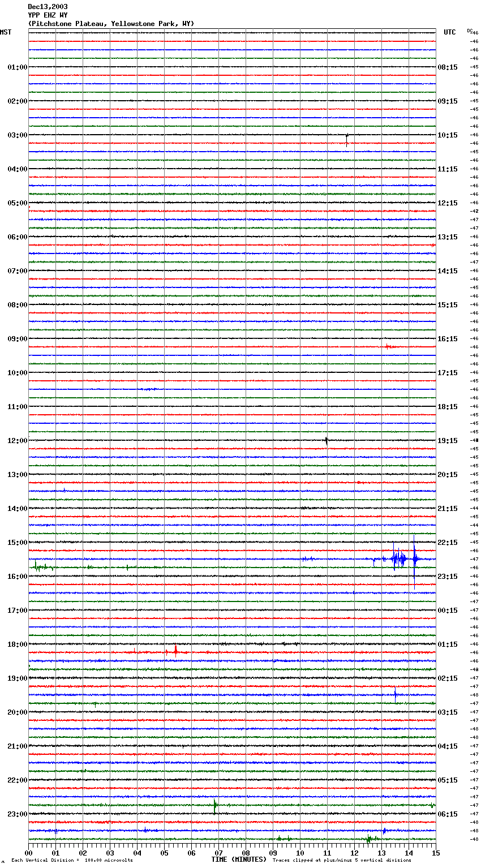Click the 15 minute axis tick label
The width and height of the screenshot is (481, 868).
point(436,853)
